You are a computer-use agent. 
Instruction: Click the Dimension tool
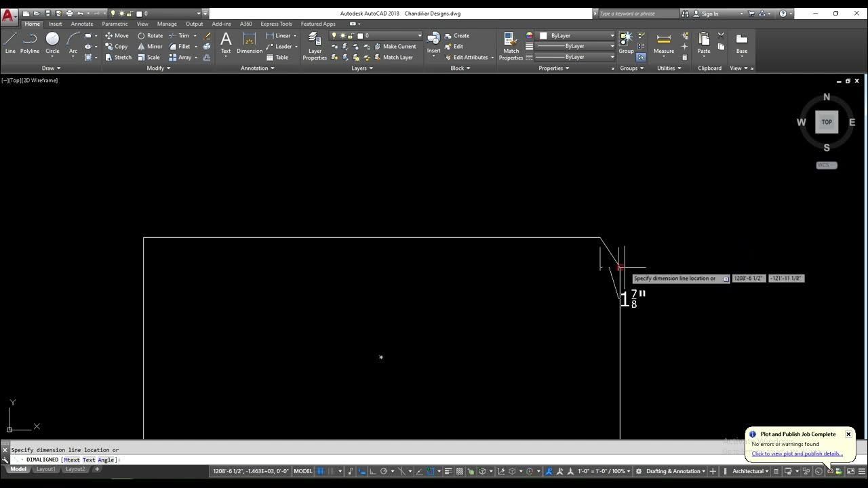250,43
